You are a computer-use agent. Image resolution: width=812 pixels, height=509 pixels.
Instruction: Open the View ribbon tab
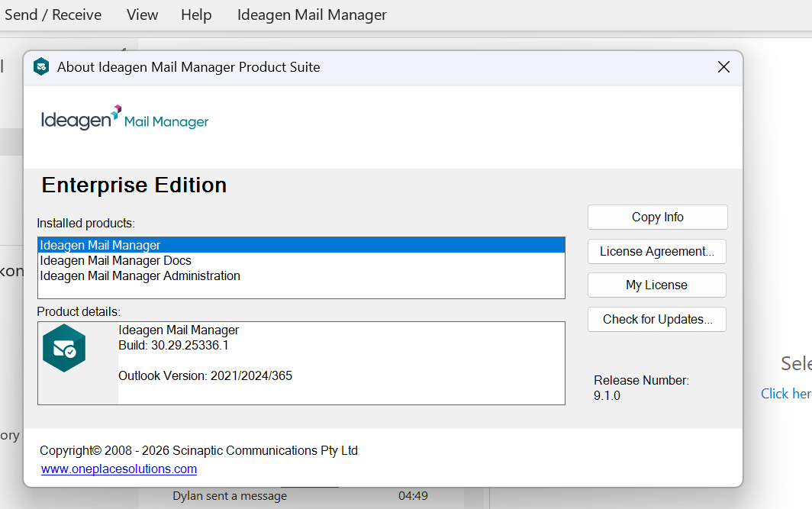[143, 14]
